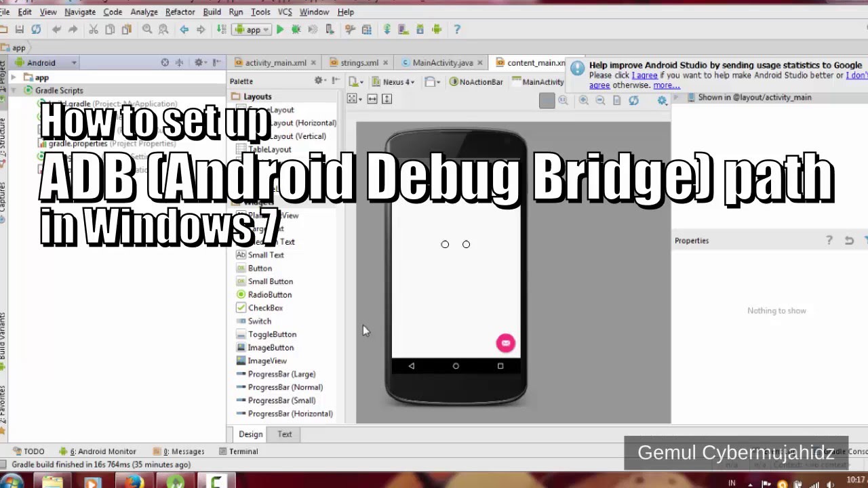Click the Attach debugger to process icon

tap(330, 29)
